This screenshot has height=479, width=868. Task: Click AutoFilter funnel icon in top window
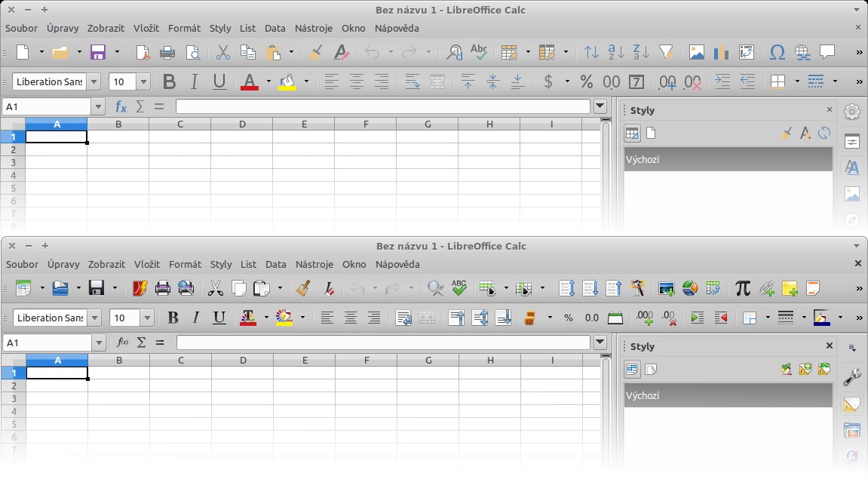pos(667,53)
